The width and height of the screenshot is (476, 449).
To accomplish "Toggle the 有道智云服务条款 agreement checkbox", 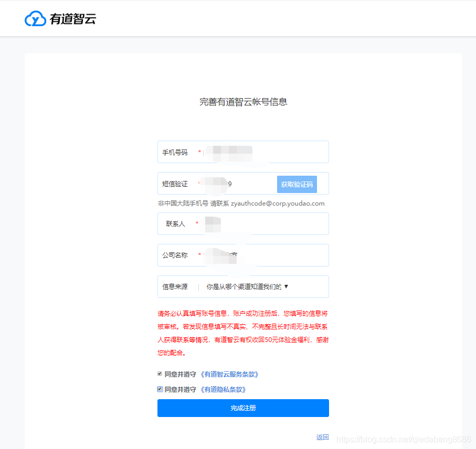I will pos(160,374).
